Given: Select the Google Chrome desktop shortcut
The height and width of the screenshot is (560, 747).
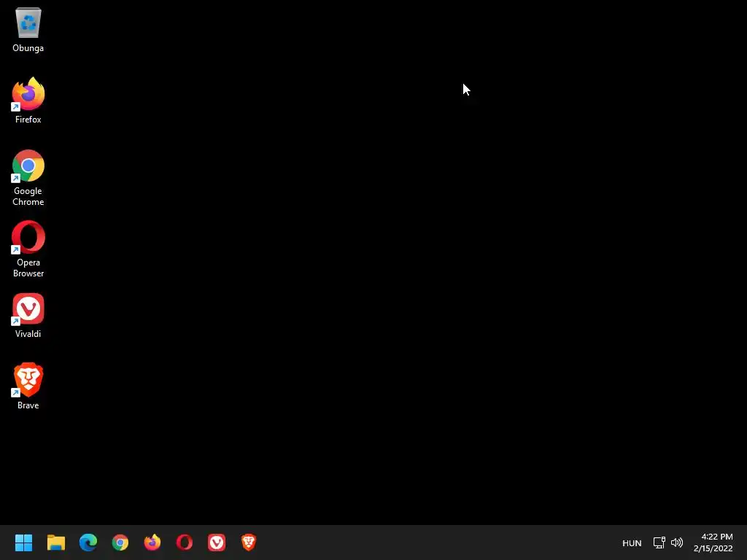Looking at the screenshot, I should tap(28, 178).
